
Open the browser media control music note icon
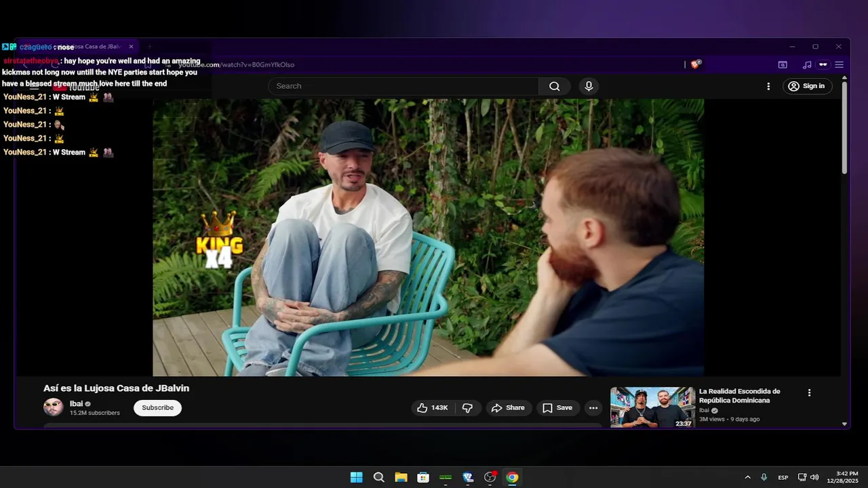click(806, 64)
